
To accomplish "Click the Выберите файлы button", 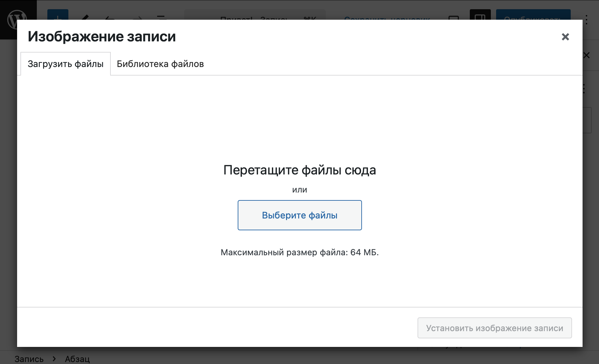I will click(299, 215).
